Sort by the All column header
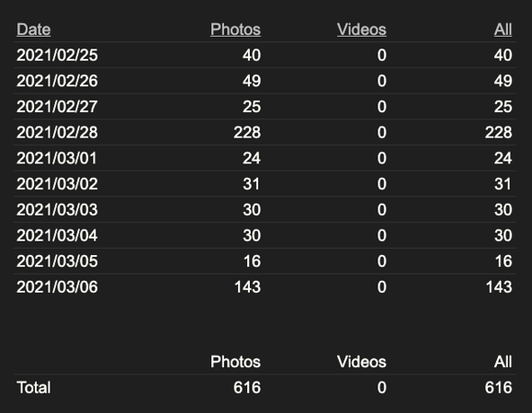The width and height of the screenshot is (532, 413). coord(503,29)
